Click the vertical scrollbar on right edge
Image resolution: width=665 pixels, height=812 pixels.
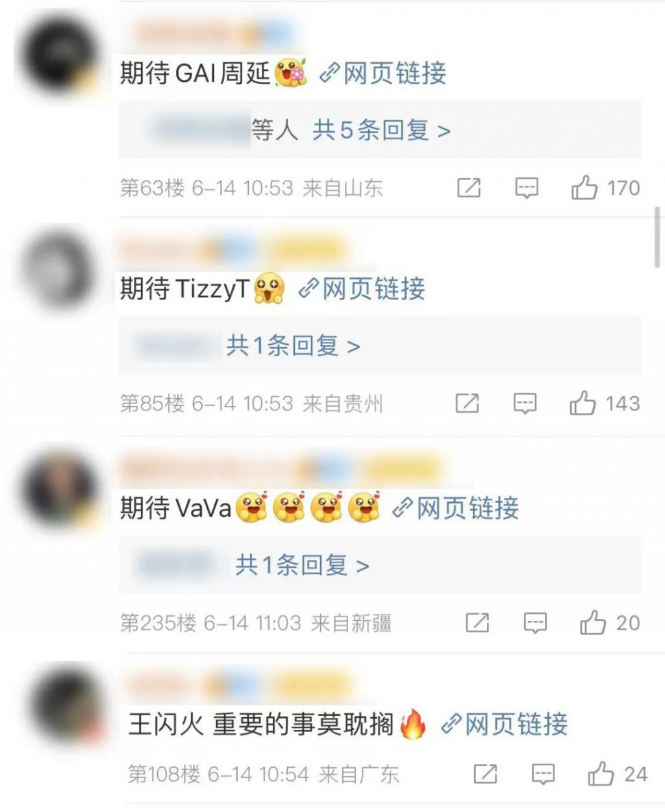(658, 238)
